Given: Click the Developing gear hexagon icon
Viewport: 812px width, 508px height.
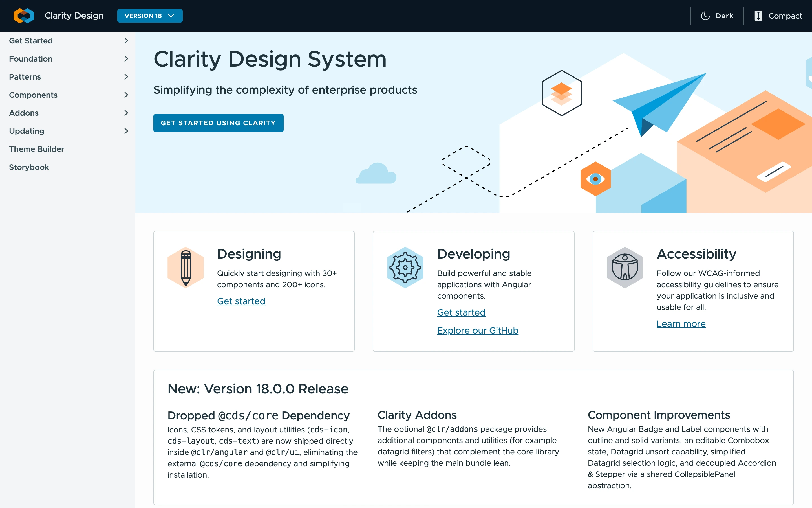Looking at the screenshot, I should 405,268.
